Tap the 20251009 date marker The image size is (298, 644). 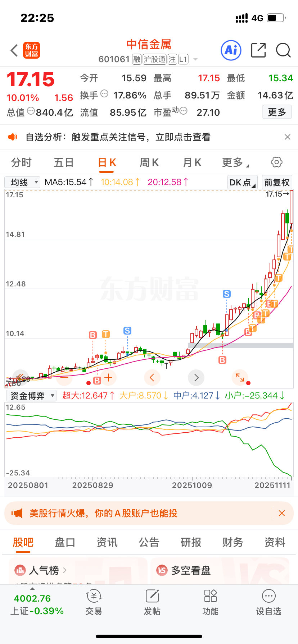(x=192, y=486)
